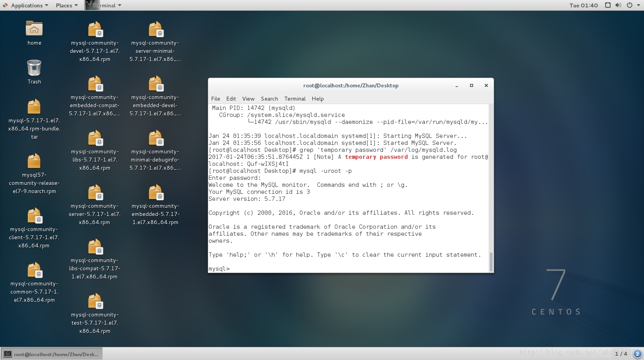Screen dimensions: 644x360
Task: Expand the system menu arrow at top right
Action: point(639,5)
